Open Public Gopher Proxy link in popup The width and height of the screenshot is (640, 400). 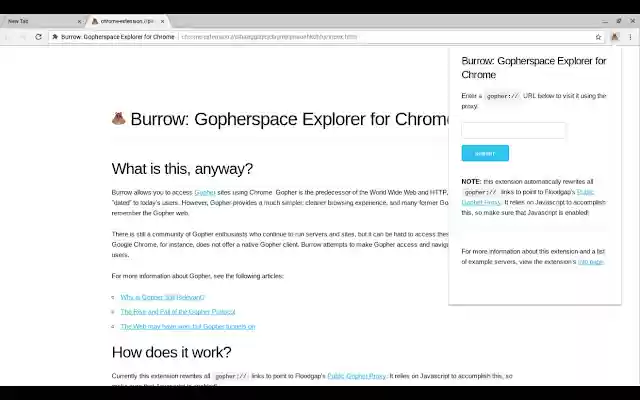(x=527, y=197)
